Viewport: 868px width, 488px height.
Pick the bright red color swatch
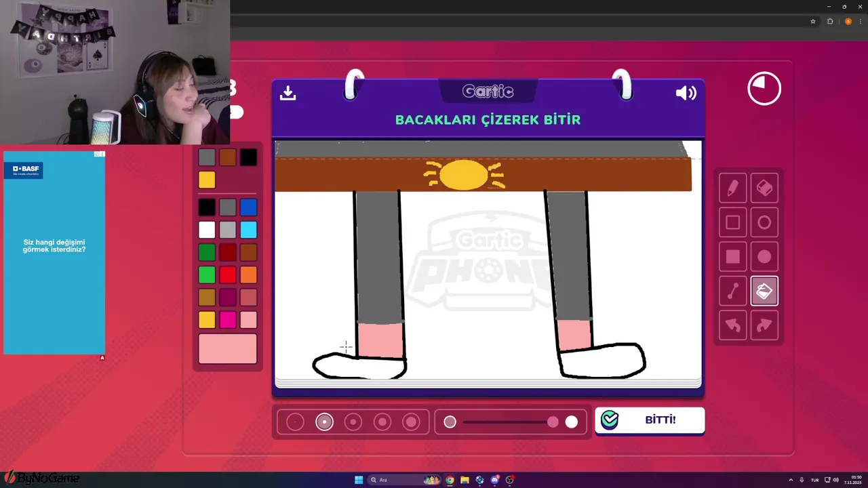[x=228, y=274]
